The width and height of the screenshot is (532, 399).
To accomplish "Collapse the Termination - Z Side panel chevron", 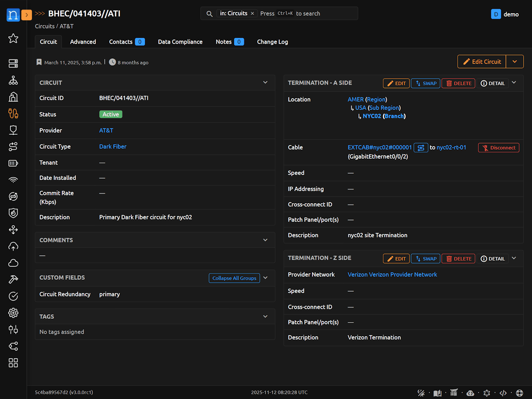I will [514, 258].
